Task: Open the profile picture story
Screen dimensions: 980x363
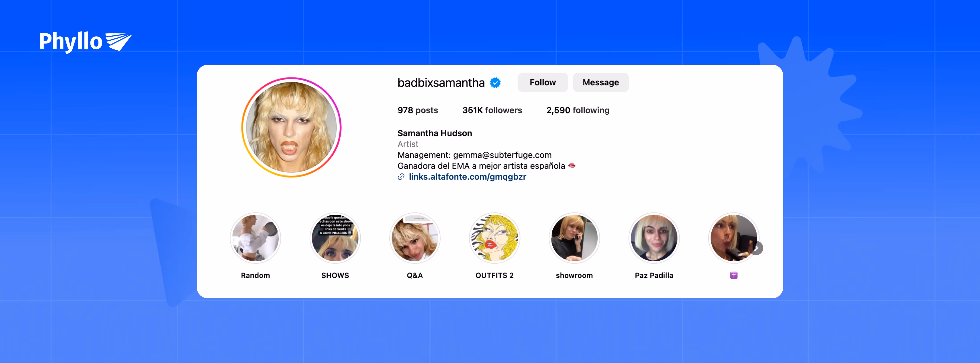Action: (x=291, y=127)
